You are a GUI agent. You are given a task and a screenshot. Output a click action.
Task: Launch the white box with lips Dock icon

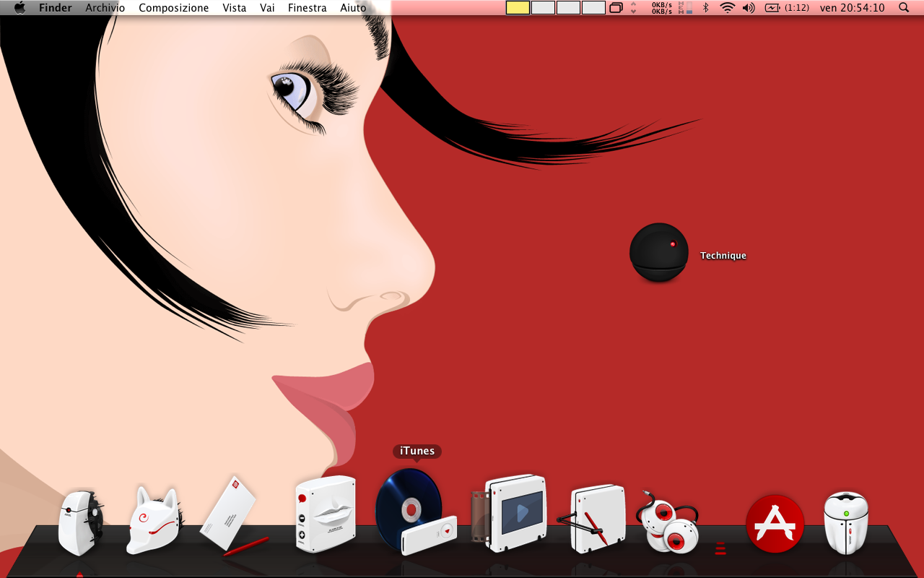[326, 514]
